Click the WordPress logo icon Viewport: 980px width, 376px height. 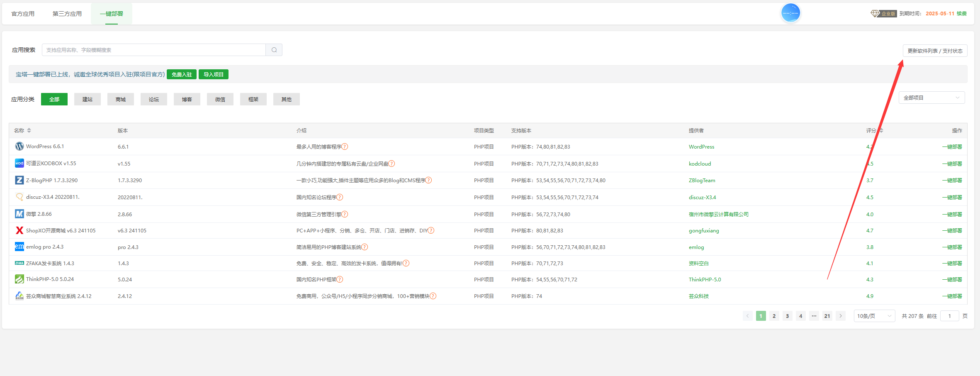point(19,146)
